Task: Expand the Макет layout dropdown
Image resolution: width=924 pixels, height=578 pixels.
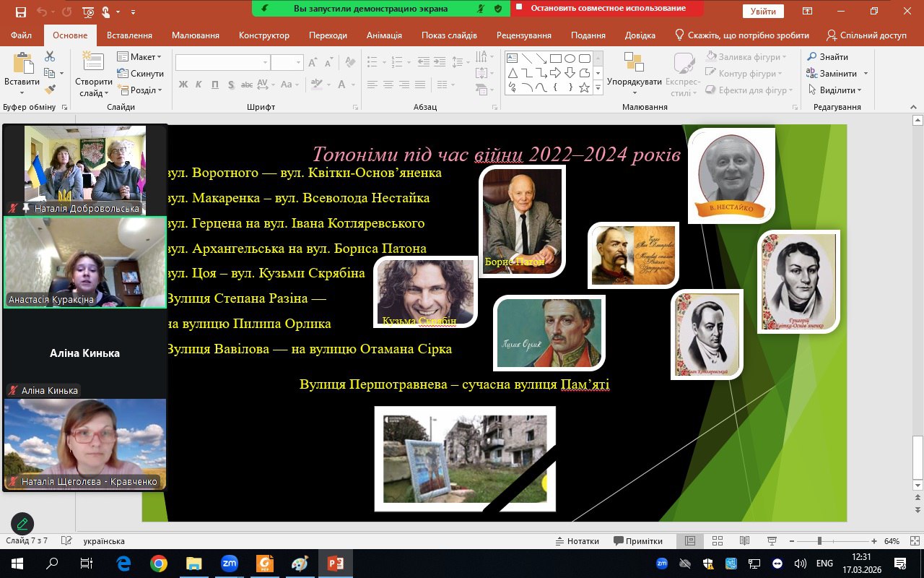Action: click(141, 57)
